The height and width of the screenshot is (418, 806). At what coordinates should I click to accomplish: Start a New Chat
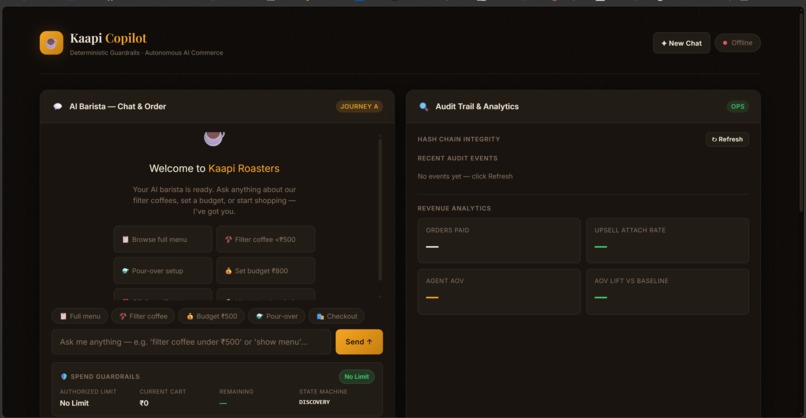click(681, 43)
